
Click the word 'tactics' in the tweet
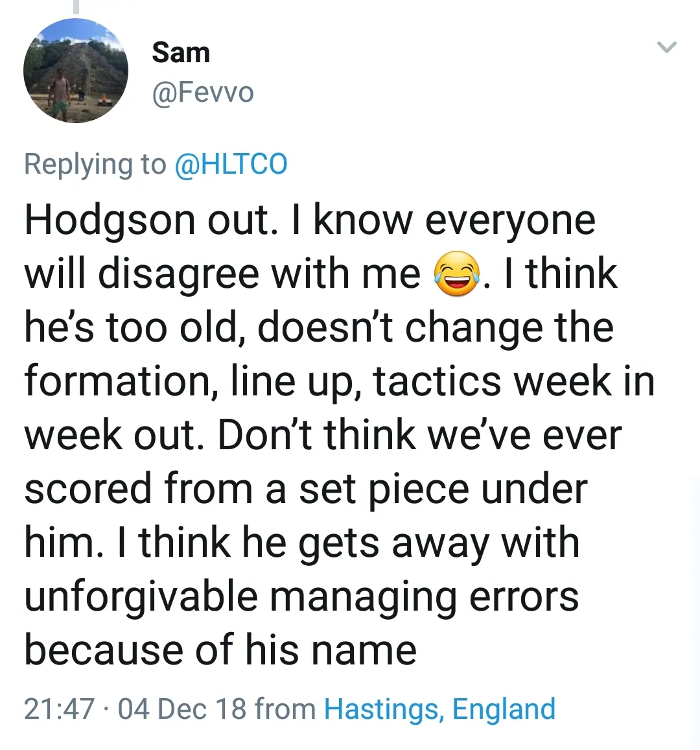[437, 382]
